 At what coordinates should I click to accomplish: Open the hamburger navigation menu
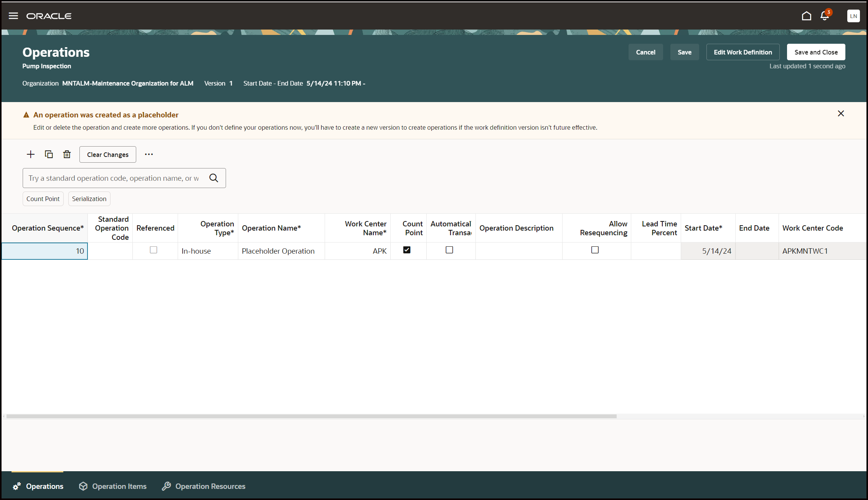tap(13, 16)
